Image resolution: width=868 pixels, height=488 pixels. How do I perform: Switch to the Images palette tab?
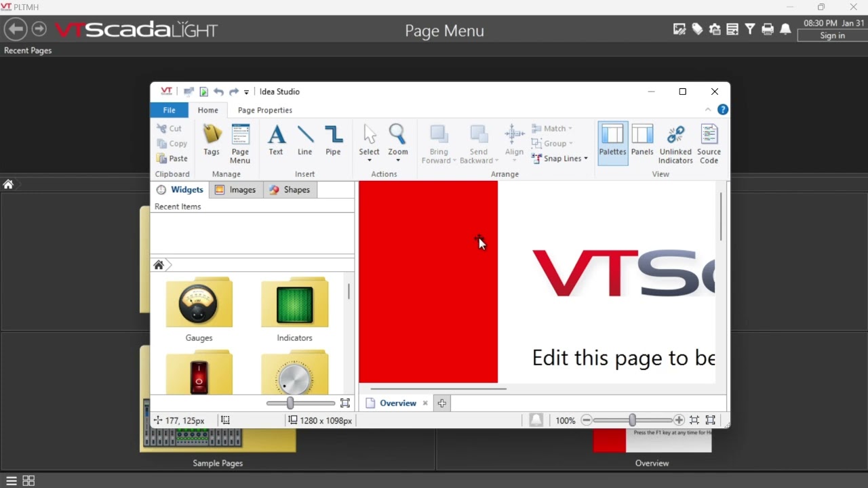(x=235, y=190)
